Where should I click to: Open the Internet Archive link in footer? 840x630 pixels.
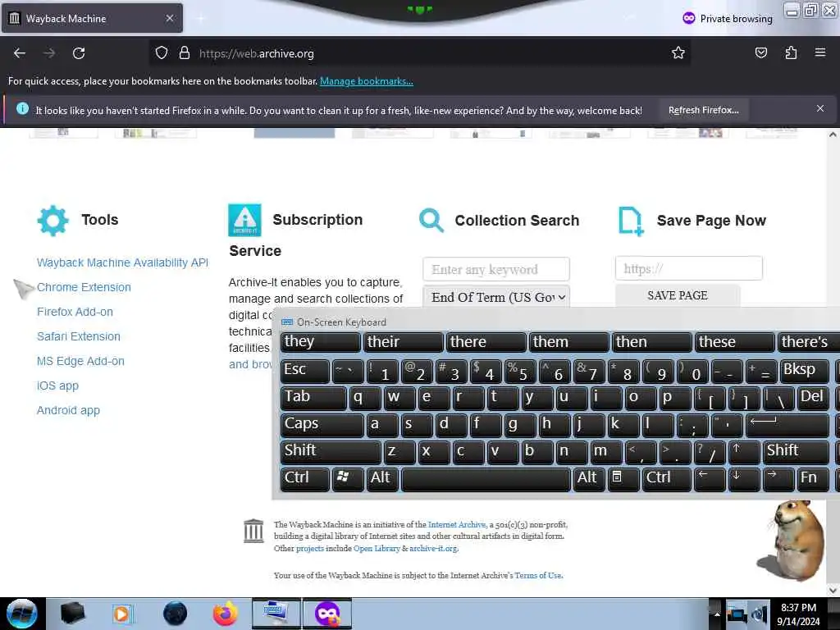[x=456, y=524]
